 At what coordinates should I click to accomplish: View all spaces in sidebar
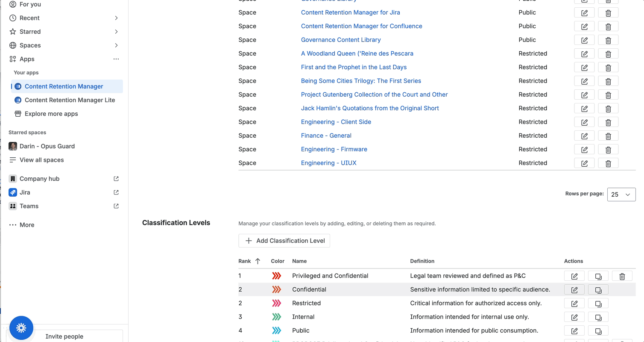coord(41,160)
